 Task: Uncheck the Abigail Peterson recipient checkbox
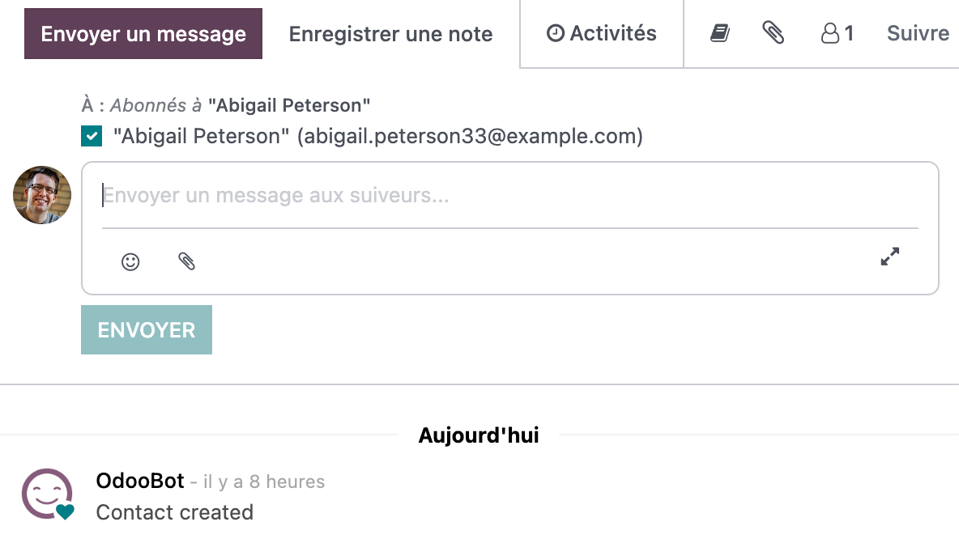(x=92, y=136)
